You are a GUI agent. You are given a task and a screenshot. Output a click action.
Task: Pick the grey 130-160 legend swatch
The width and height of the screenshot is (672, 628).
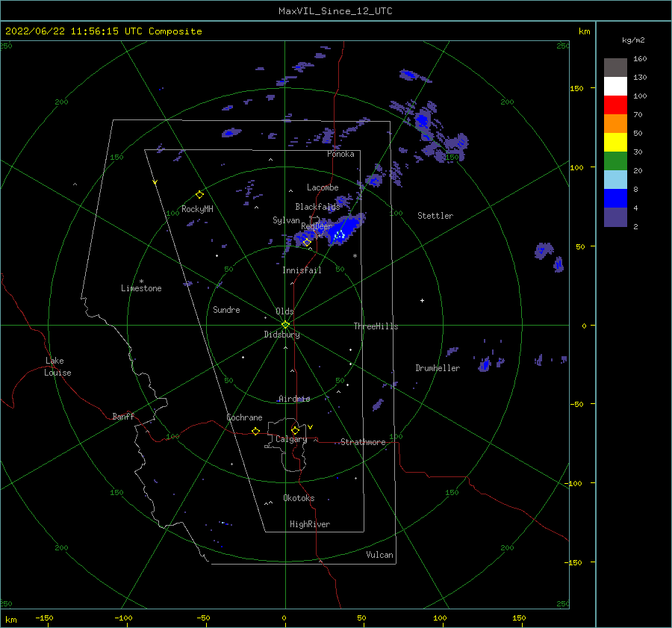coord(615,68)
